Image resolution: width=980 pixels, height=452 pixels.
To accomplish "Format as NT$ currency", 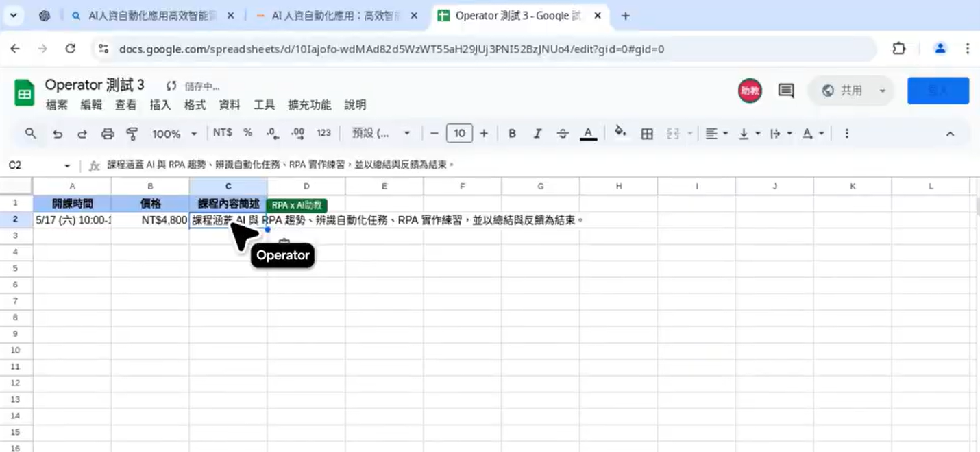I will (223, 133).
